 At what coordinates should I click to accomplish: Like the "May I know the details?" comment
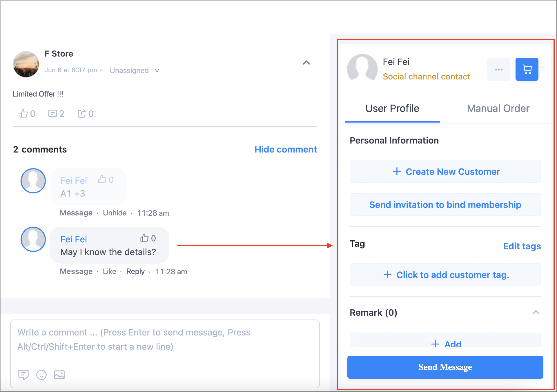(x=109, y=271)
